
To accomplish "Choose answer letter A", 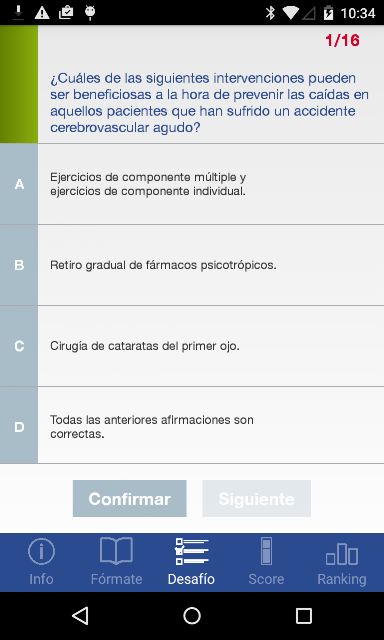I will coord(19,184).
